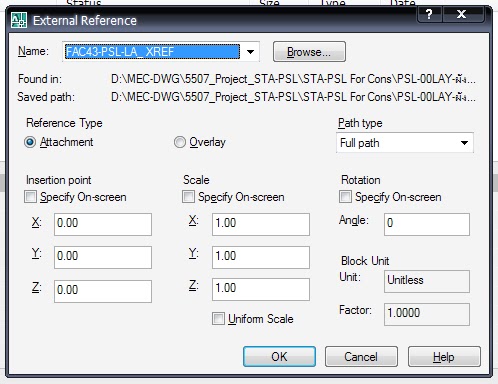Enable Specify On-screen for Scale
Viewport: 498px width, 384px height.
[x=188, y=197]
